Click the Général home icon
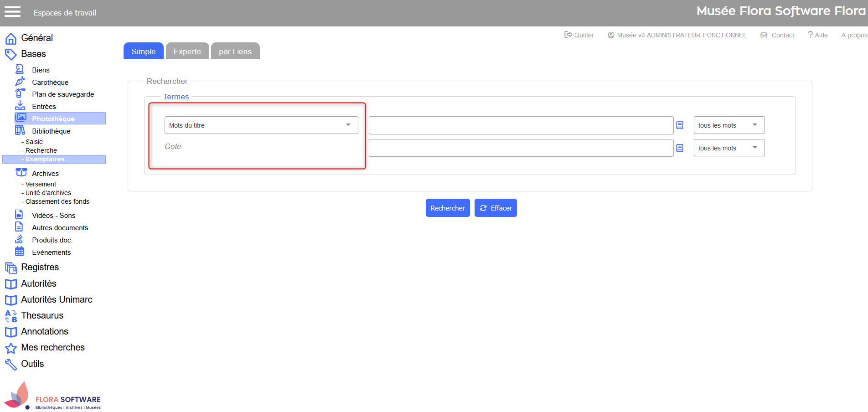868x412 pixels. click(x=11, y=38)
